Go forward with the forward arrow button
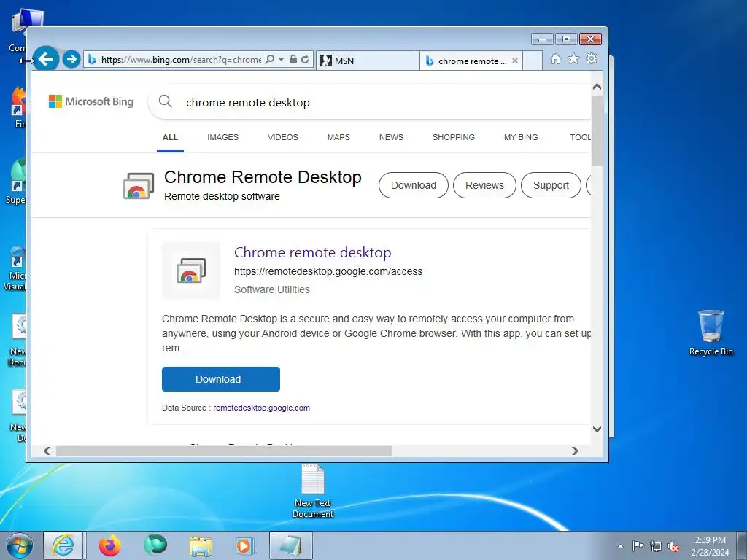This screenshot has width=747, height=560. 71,60
